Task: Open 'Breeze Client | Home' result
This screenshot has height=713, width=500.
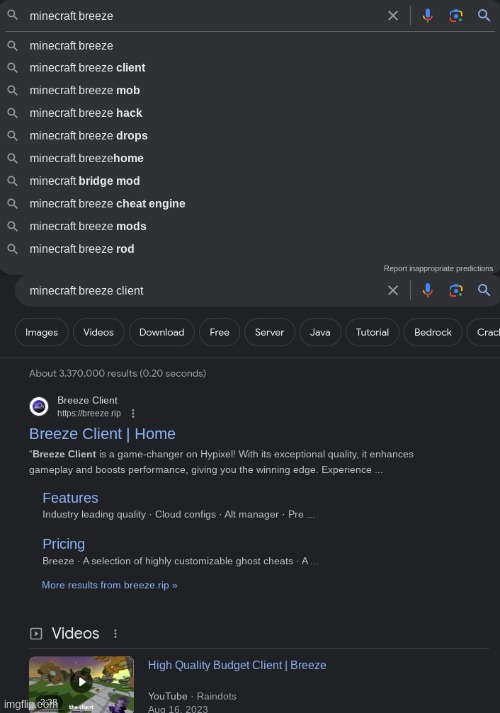Action: 102,434
